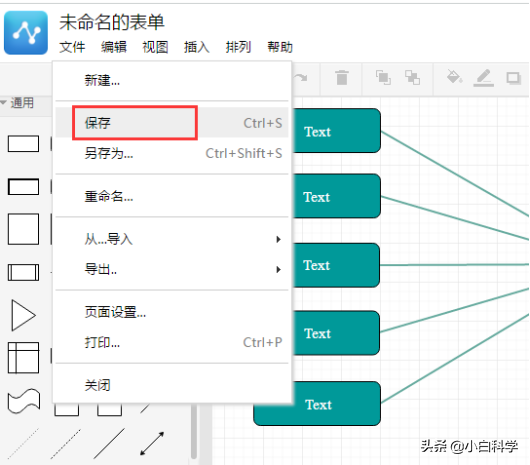Choose 关闭 menu entry

click(x=172, y=385)
